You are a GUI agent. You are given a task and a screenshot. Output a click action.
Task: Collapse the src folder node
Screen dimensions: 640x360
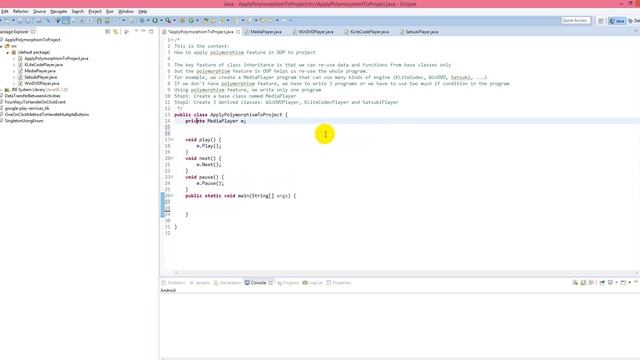point(1,46)
